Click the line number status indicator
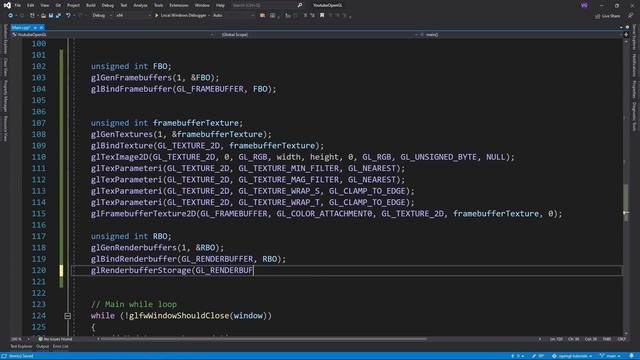640x360 pixels. [x=556, y=339]
